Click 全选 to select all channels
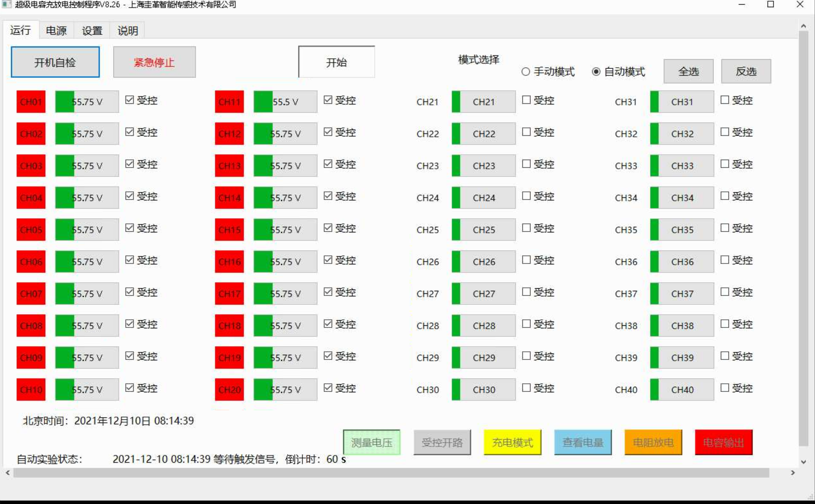Screen dimensions: 815x504 click(x=688, y=71)
